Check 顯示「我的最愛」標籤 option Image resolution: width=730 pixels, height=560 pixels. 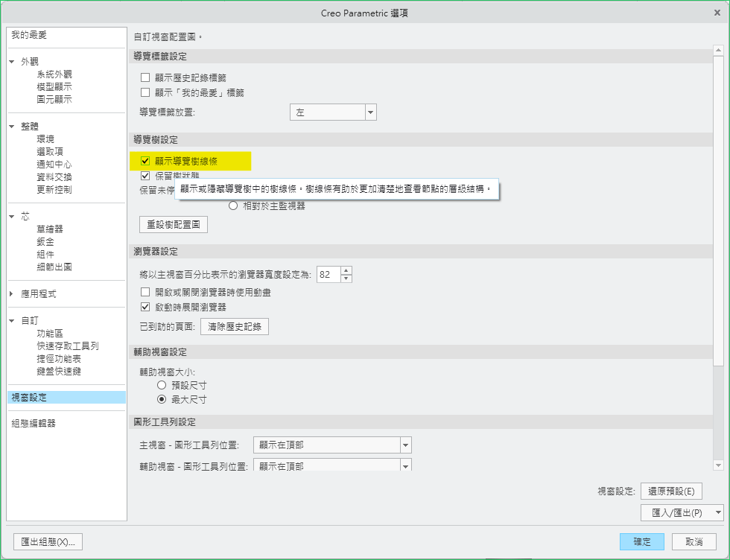click(x=145, y=93)
